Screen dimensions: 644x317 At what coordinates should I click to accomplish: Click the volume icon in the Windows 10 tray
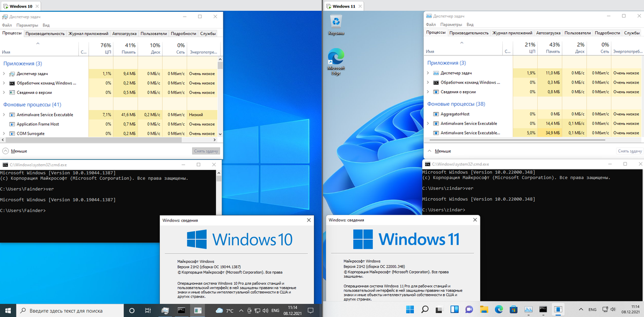click(x=265, y=311)
